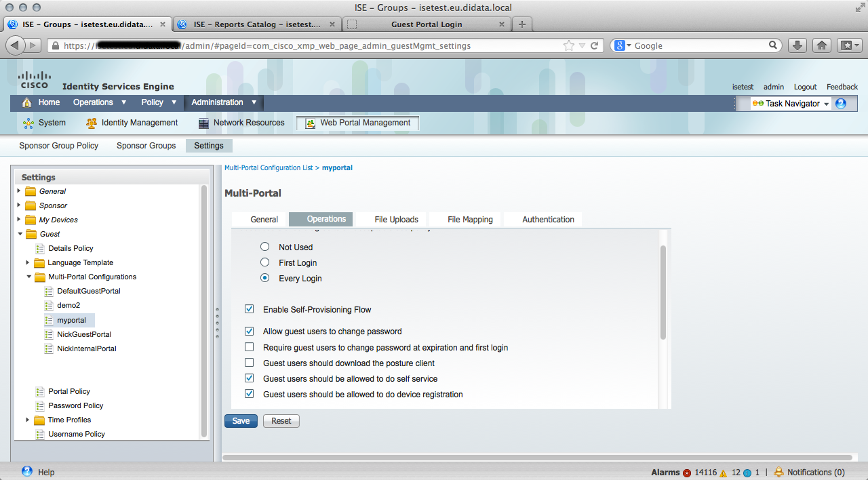Open the Multi-Portal Configuration List link
The image size is (868, 480).
pos(268,167)
